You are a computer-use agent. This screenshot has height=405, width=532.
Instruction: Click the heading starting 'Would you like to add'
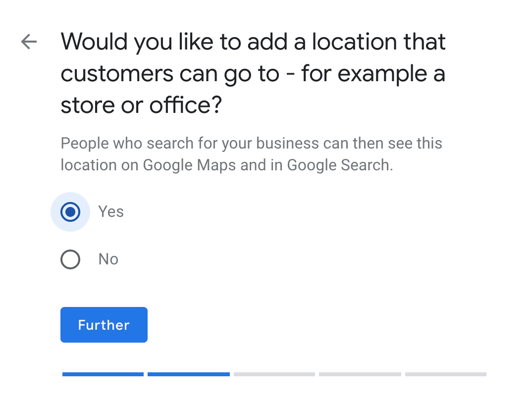tap(253, 73)
